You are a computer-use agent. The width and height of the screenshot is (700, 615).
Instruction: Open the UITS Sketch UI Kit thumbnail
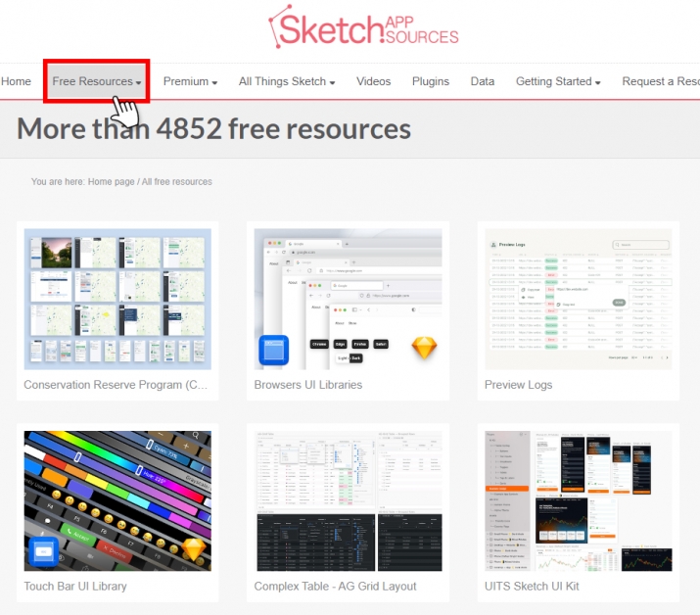(x=579, y=500)
